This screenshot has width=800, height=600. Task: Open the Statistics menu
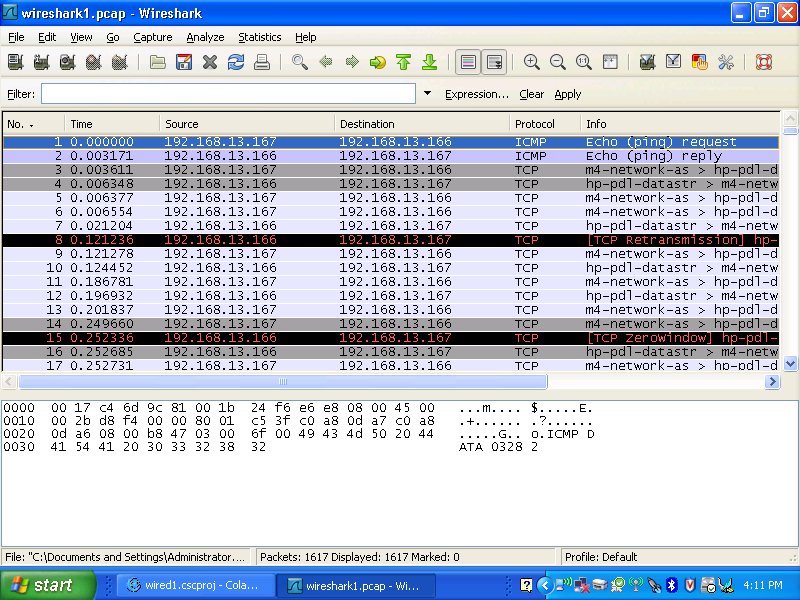[x=259, y=37]
